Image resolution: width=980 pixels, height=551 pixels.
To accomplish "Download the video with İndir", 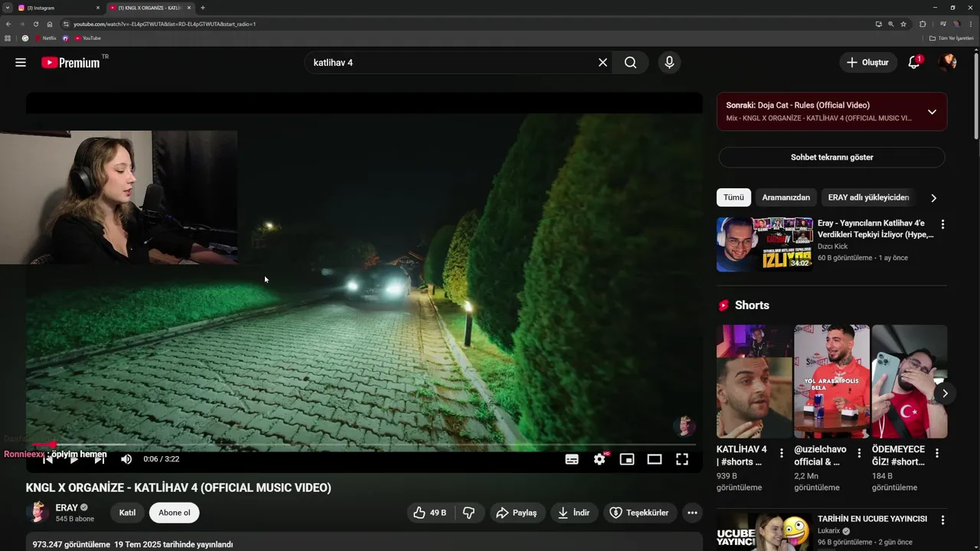I will pos(573,513).
